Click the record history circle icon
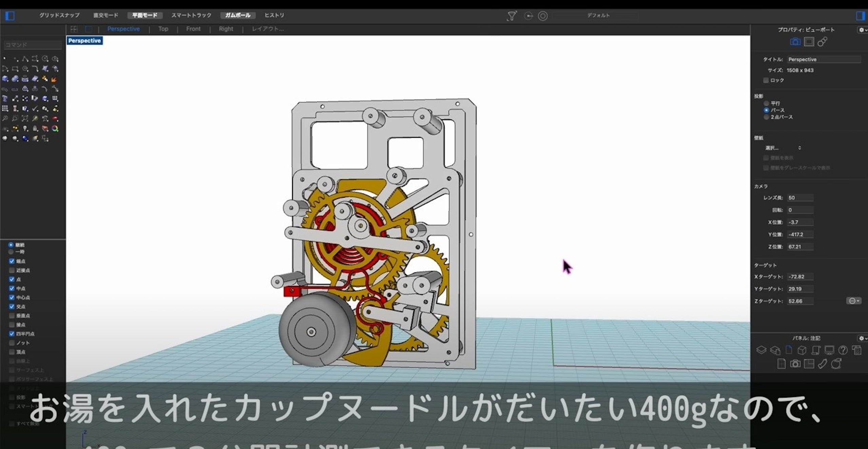This screenshot has height=449, width=868. pos(543,16)
